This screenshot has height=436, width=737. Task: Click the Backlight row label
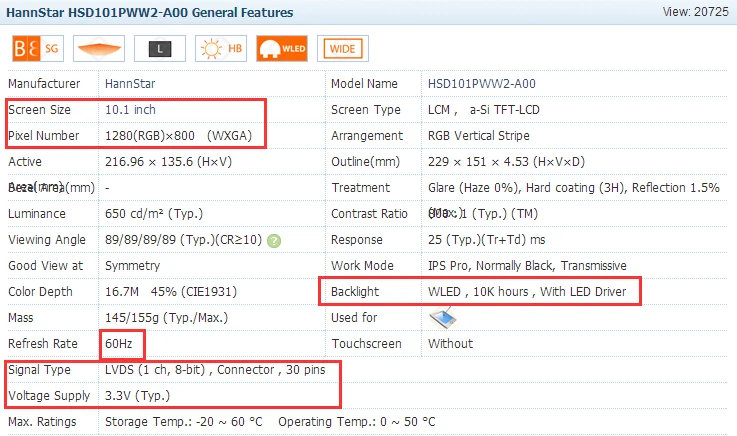pyautogui.click(x=355, y=292)
